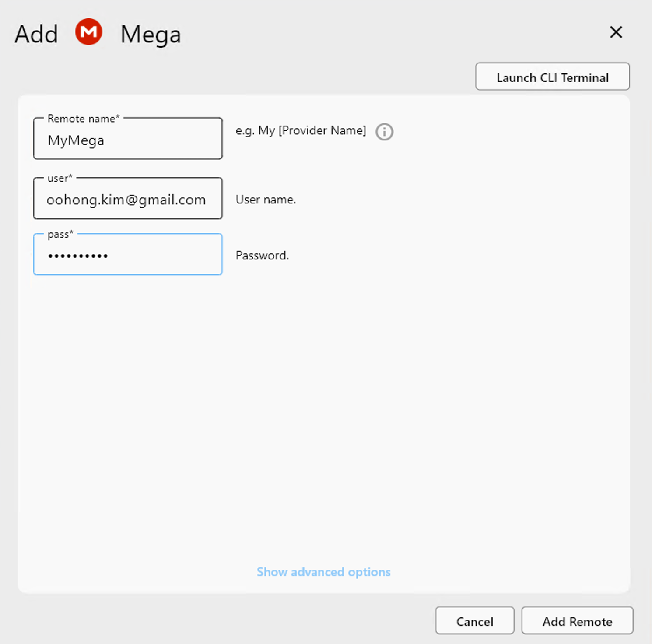This screenshot has height=644, width=652.
Task: Cancel adding the remote
Action: tap(474, 621)
